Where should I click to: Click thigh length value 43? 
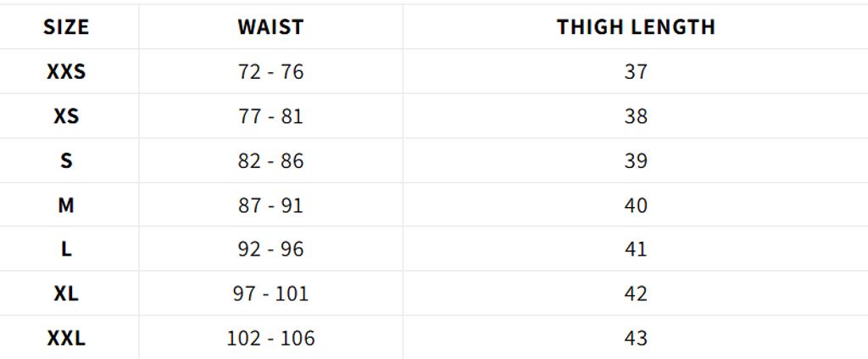click(636, 339)
